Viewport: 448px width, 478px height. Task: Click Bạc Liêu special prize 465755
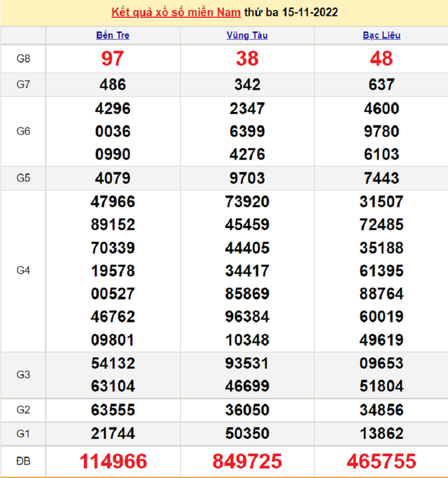[381, 461]
